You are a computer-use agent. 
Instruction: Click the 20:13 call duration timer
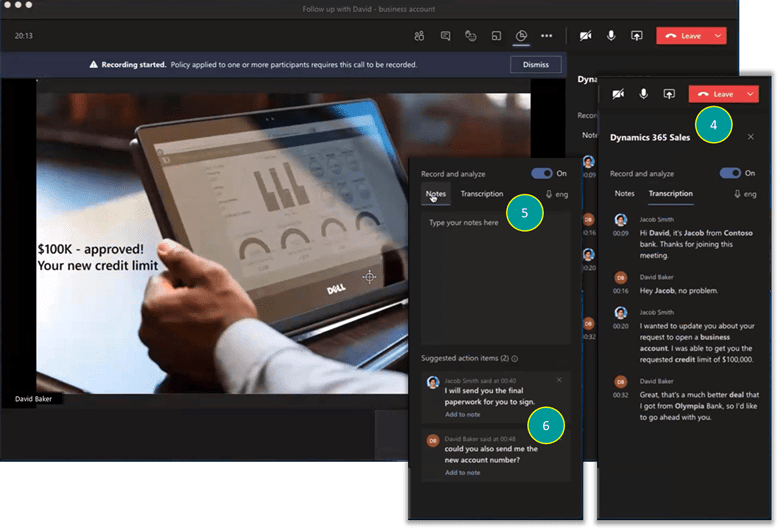click(23, 36)
